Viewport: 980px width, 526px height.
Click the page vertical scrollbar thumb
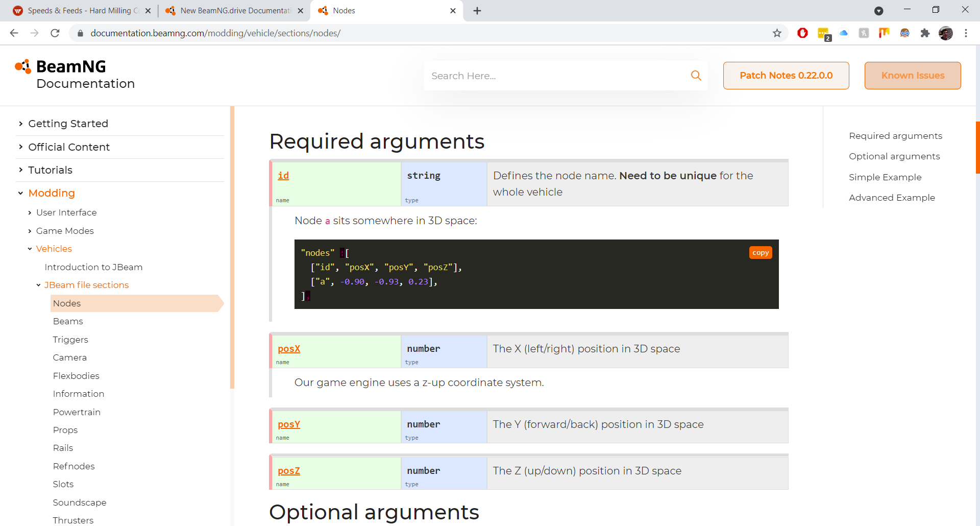[x=977, y=148]
